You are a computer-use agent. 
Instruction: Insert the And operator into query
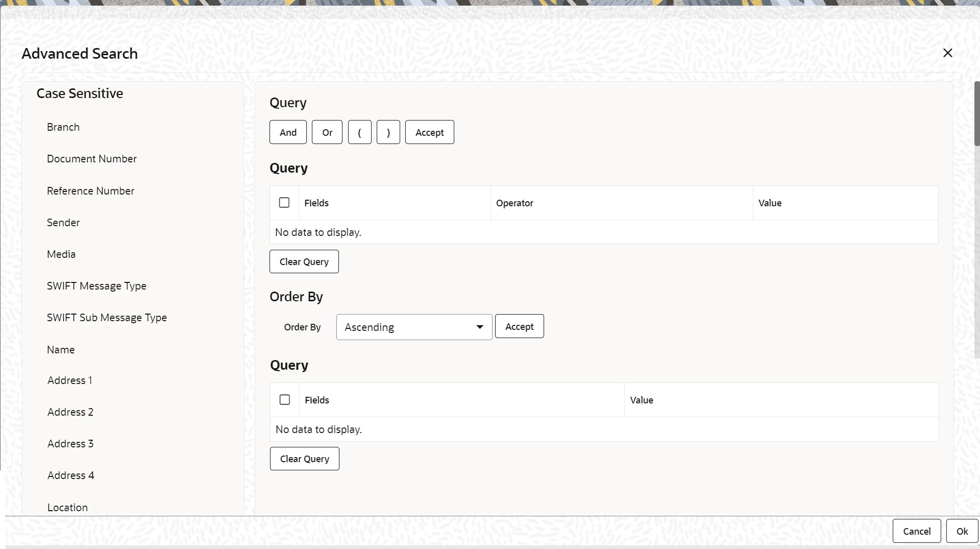(x=288, y=132)
